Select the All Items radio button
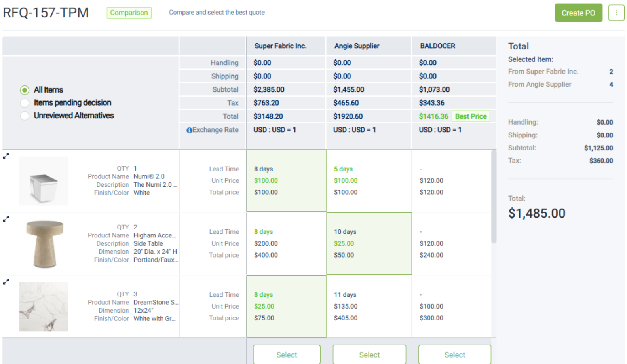 pos(25,90)
